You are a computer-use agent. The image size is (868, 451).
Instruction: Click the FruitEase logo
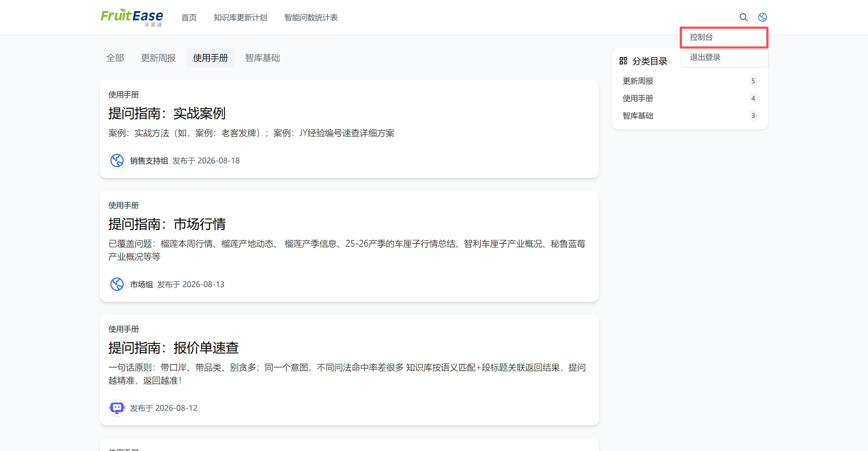pyautogui.click(x=132, y=18)
